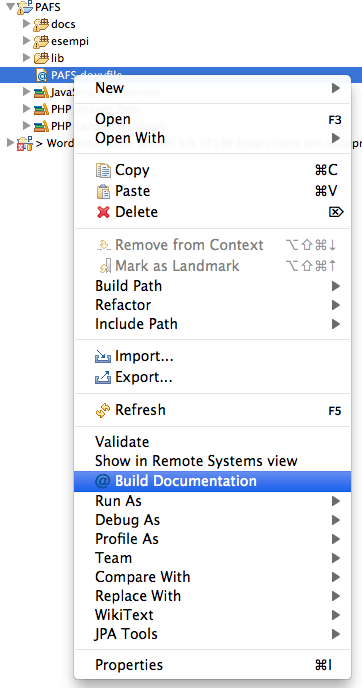Click the Paste clipboard icon
Image resolution: width=362 pixels, height=688 pixels.
coord(103,191)
